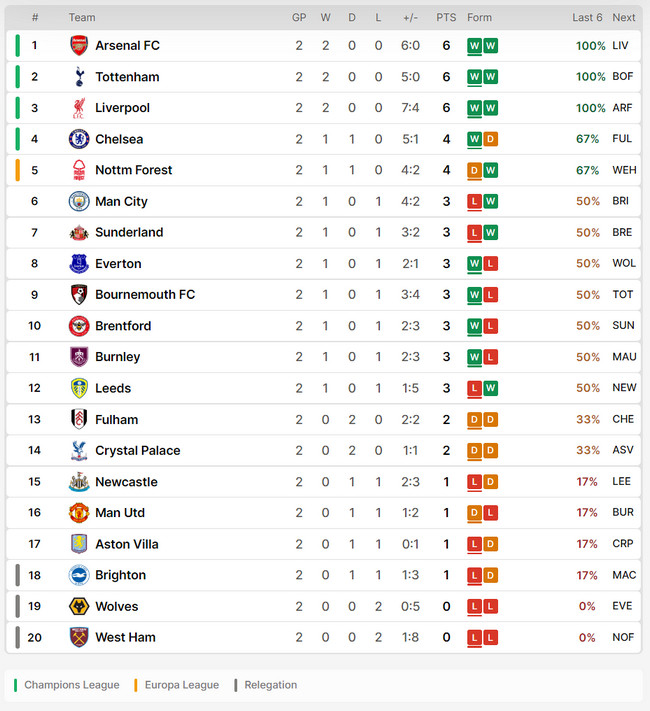
Task: Click Leeds' red L form badge
Action: (474, 389)
